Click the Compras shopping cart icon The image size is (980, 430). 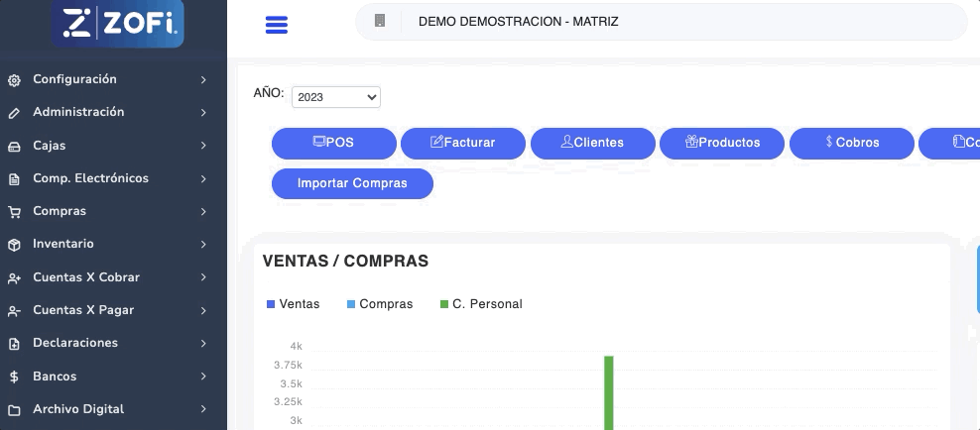coord(14,212)
